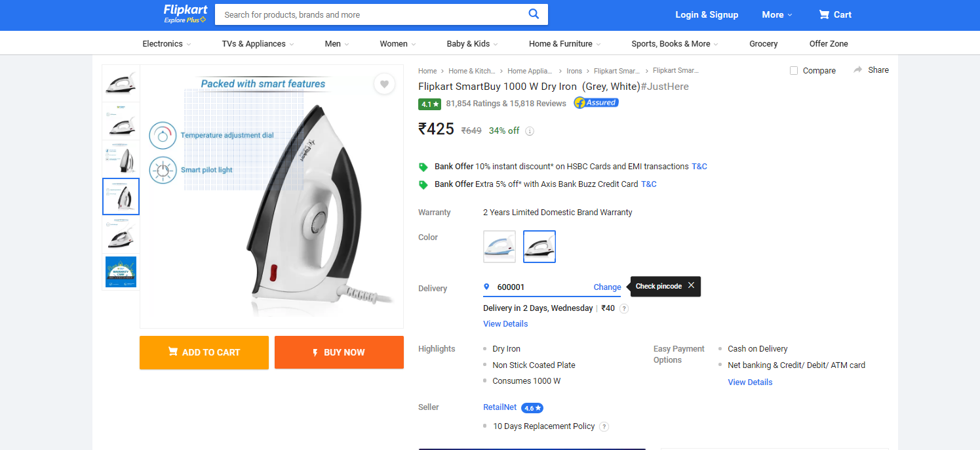Select the first product thumbnail image
This screenshot has width=980, height=450.
[x=121, y=83]
